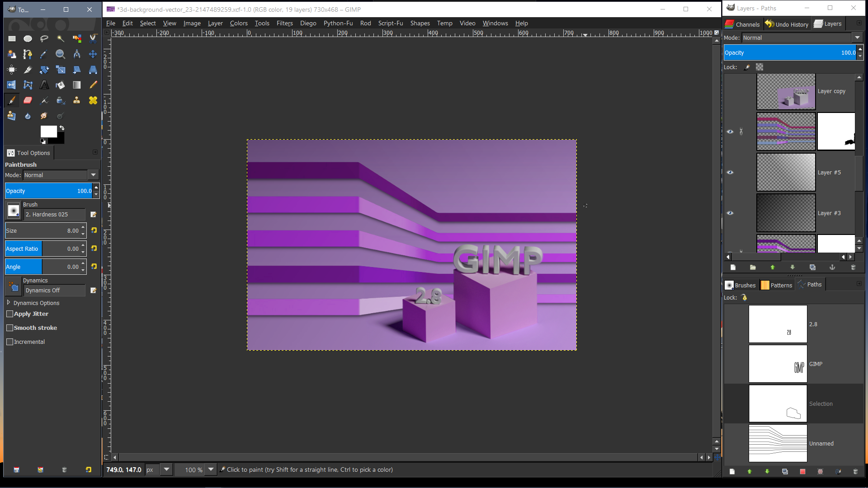Adjust the layer Opacity slider
Screen dimensions: 868x488
pos(790,53)
